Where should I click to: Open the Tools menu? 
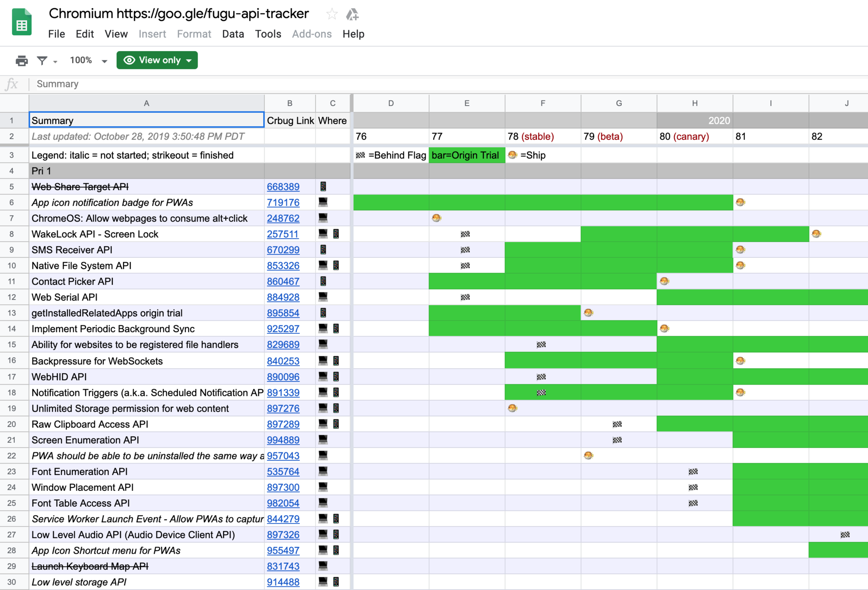tap(268, 34)
